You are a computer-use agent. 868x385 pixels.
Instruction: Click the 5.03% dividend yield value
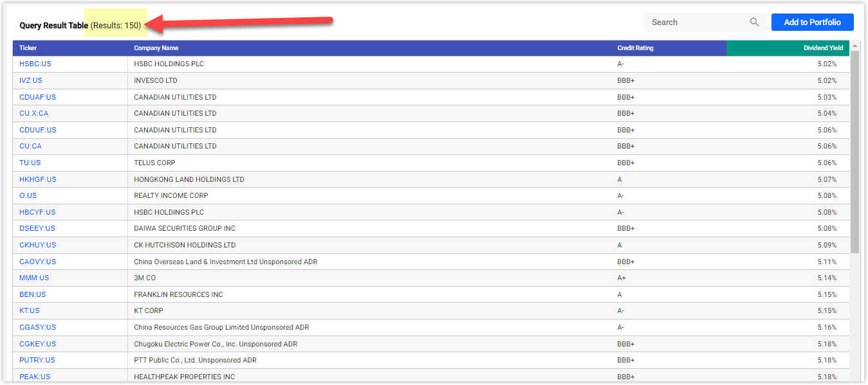[827, 97]
